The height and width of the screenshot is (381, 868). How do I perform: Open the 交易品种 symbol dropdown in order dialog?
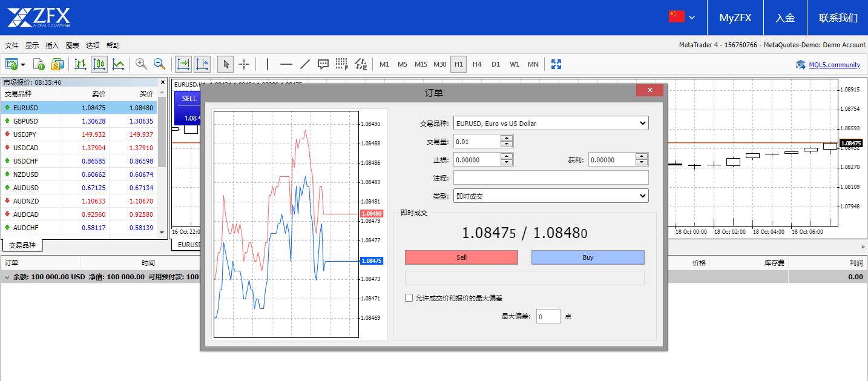coord(551,123)
